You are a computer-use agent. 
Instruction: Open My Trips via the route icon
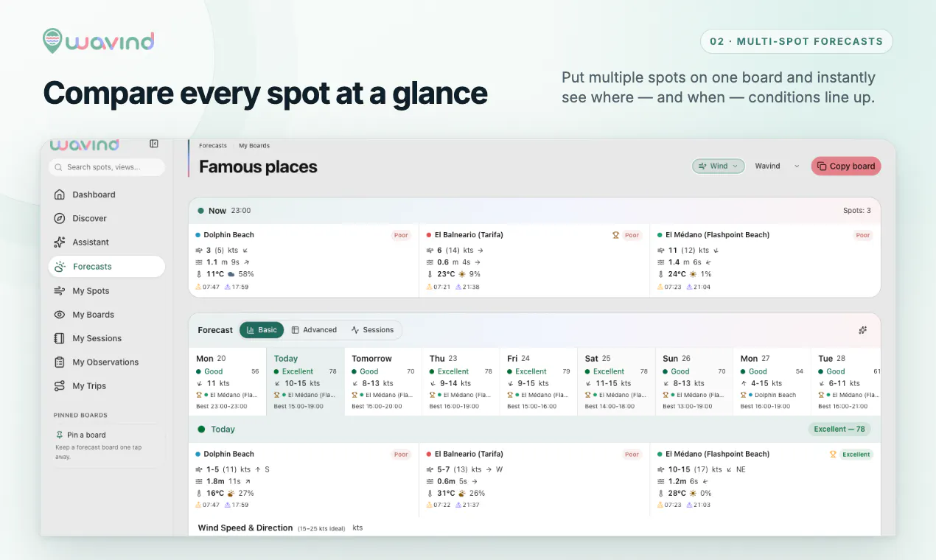pyautogui.click(x=60, y=386)
